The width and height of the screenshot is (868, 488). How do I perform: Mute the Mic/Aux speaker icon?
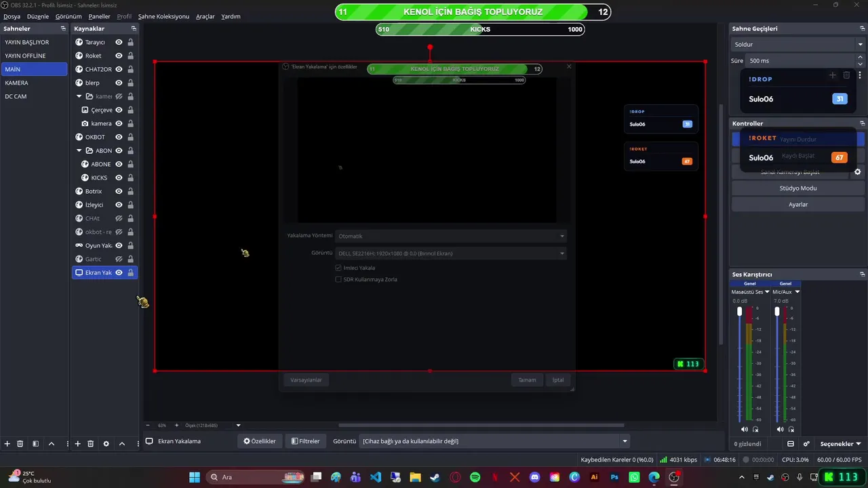point(780,429)
